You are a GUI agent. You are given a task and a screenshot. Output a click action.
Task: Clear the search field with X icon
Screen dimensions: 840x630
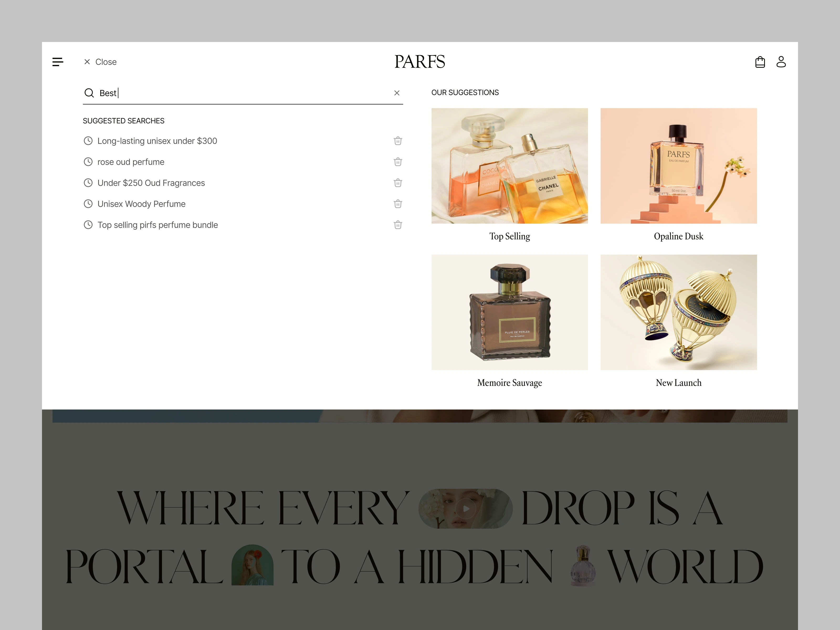point(397,93)
